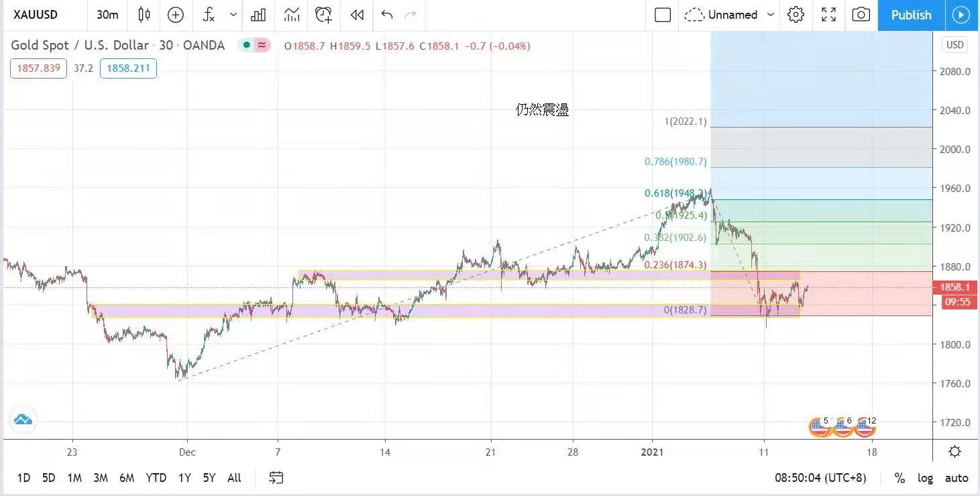Expand the 30m interval dropdown
The width and height of the screenshot is (980, 496).
point(107,15)
